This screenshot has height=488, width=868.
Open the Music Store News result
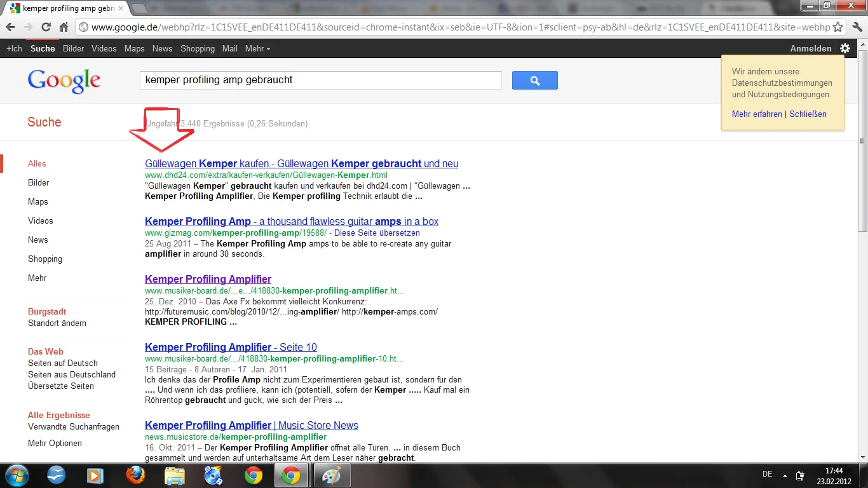[252, 425]
